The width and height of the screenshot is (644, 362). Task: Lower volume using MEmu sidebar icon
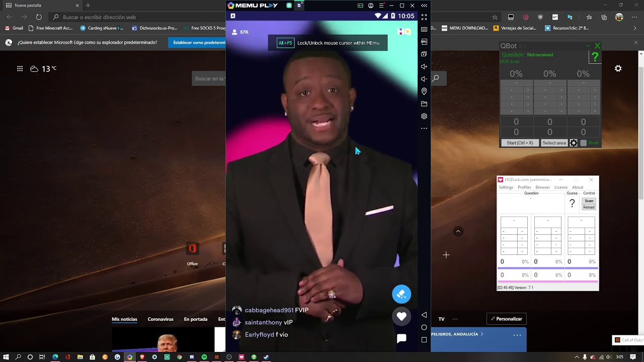point(424,79)
